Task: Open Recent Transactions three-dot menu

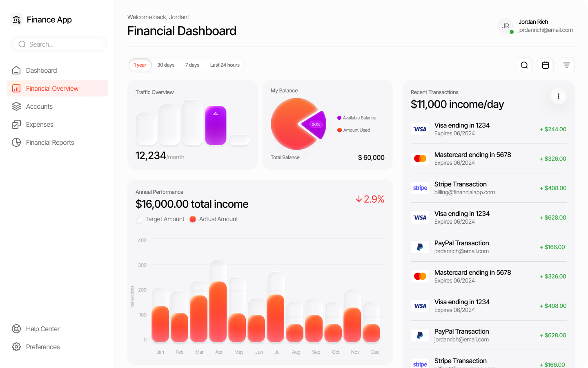Action: [x=559, y=96]
